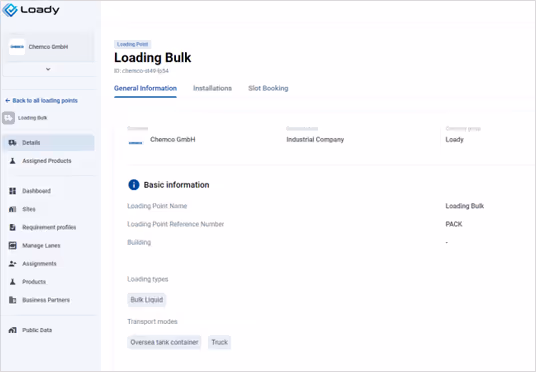This screenshot has width=536, height=372.
Task: Click the Loading Point badge label
Action: [132, 44]
